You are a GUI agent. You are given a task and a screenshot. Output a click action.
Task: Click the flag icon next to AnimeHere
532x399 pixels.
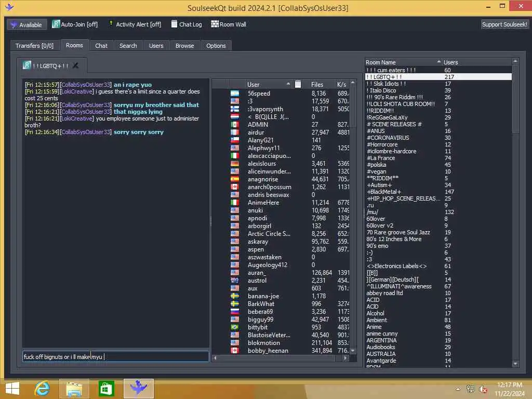[x=235, y=203]
